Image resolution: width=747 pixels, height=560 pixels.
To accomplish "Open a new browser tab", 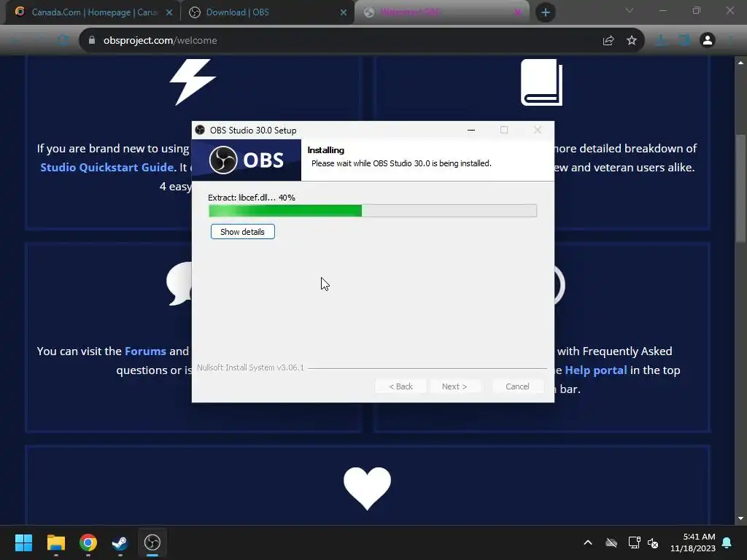I will coord(546,12).
